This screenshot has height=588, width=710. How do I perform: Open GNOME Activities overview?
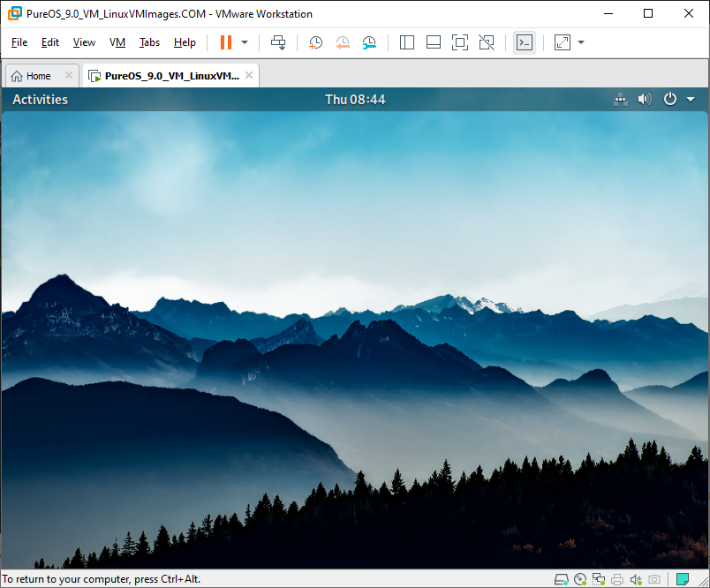41,100
